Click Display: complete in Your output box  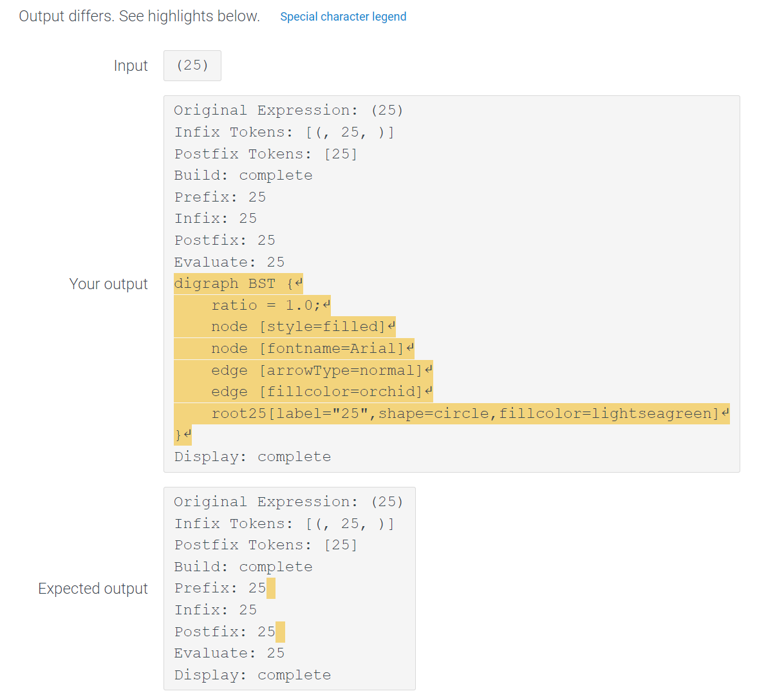pyautogui.click(x=252, y=457)
